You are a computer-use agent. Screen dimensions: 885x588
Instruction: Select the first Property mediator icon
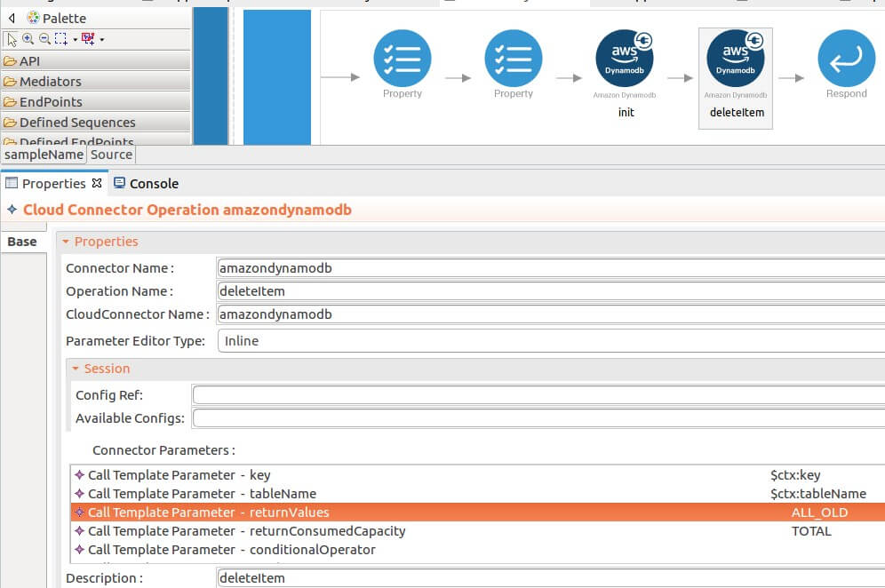tap(402, 58)
